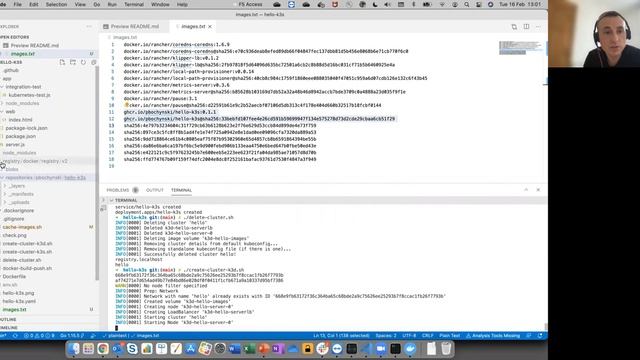Viewport: 640px width, 360px height.
Task: Open Excel from the Dock
Action: [x=249, y=349]
